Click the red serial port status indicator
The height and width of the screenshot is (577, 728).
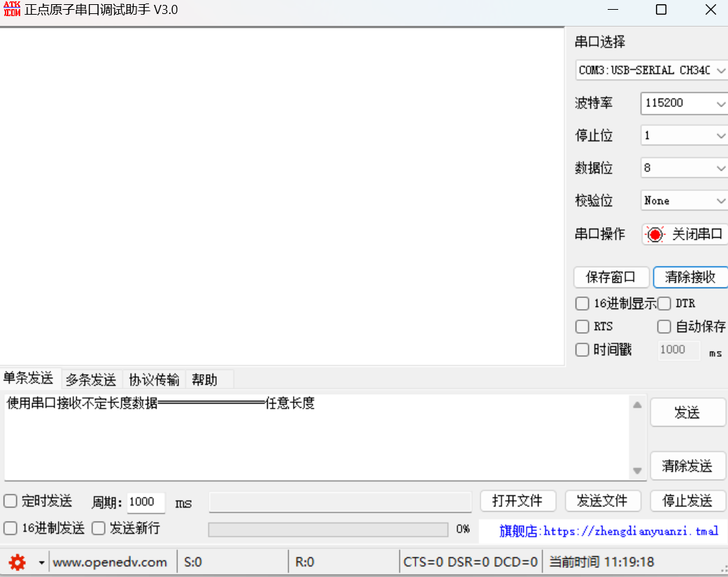(655, 234)
